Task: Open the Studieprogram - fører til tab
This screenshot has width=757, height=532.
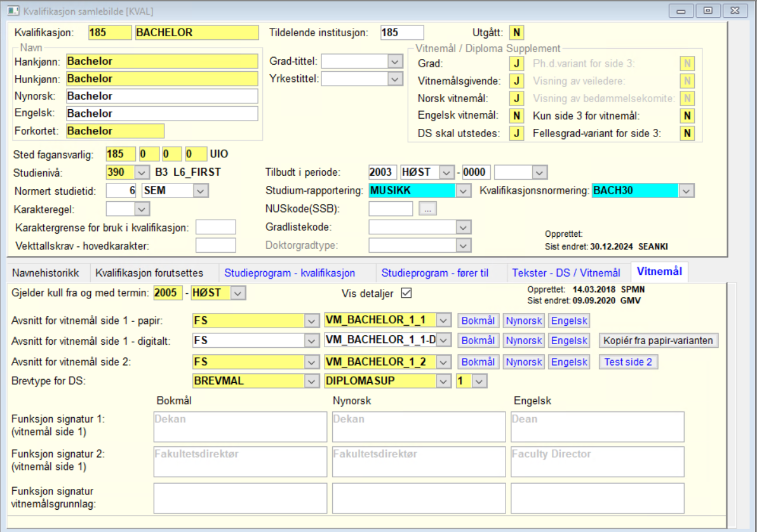Action: point(435,273)
